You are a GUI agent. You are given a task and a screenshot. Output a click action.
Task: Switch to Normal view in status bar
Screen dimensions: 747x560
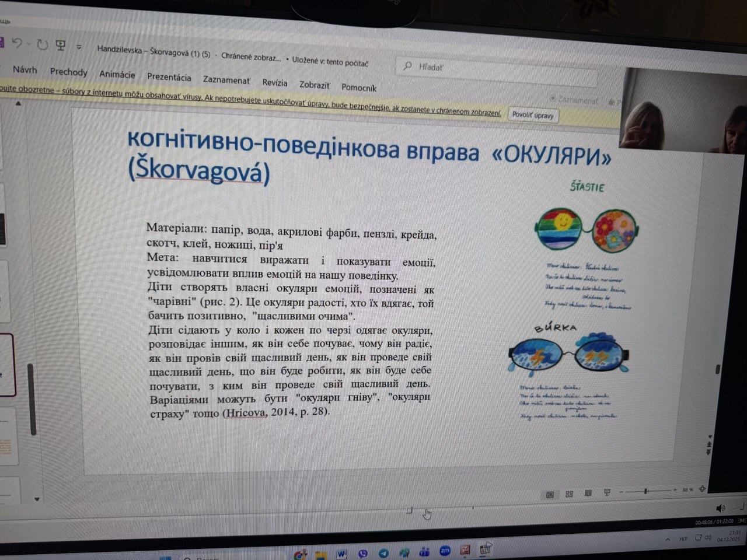point(550,494)
